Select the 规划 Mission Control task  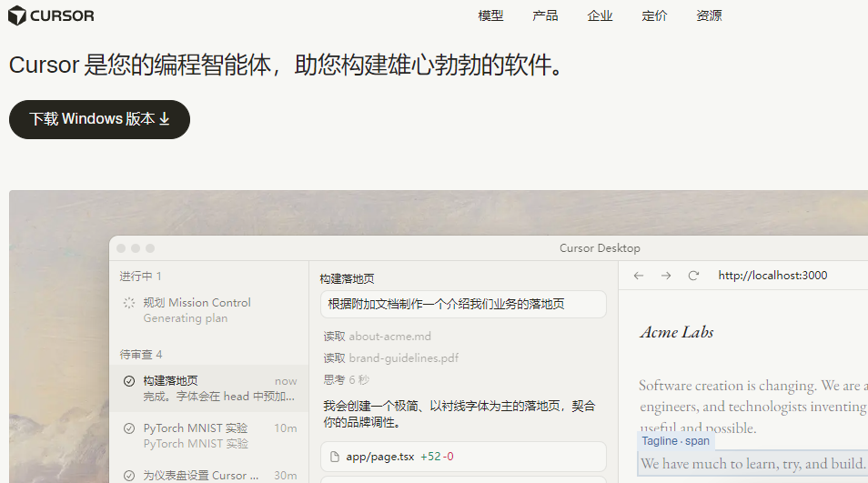(x=208, y=310)
